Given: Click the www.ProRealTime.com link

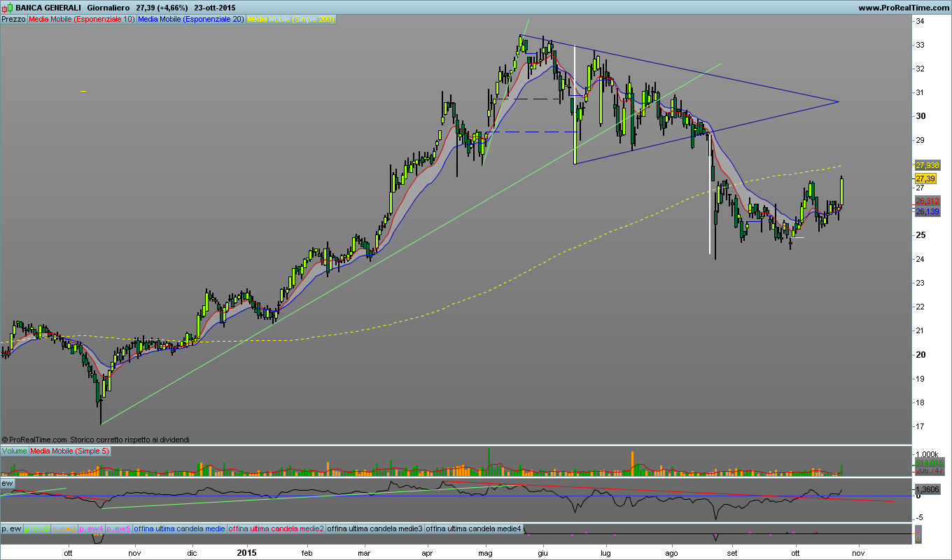Looking at the screenshot, I should (904, 8).
